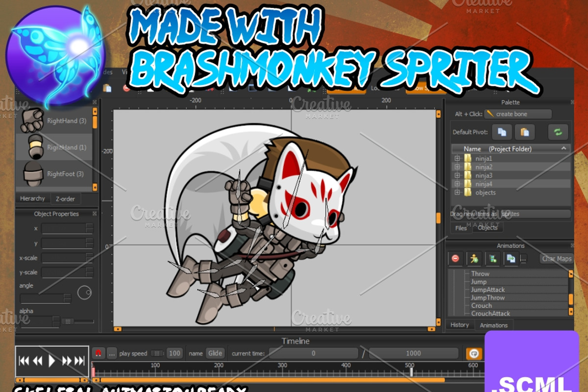The image size is (588, 392).
Task: Open the Alt+Click 'create bone' dropdown
Action: 518,114
